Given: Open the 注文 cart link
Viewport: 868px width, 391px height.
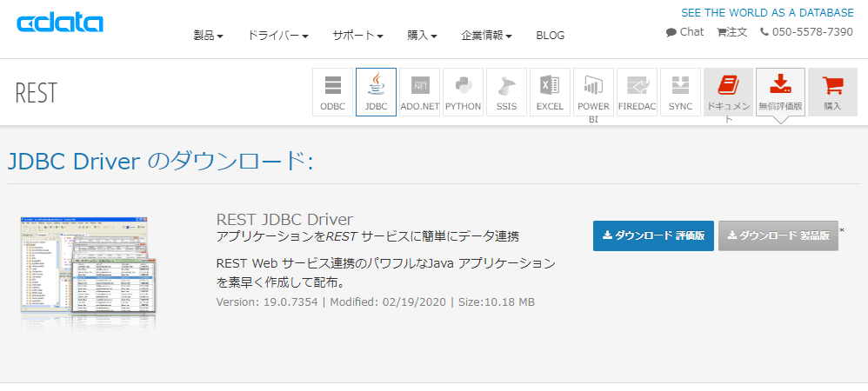Looking at the screenshot, I should click(x=731, y=32).
